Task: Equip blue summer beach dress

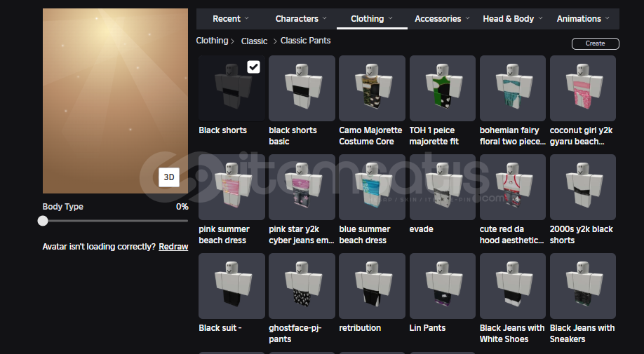Action: point(372,187)
